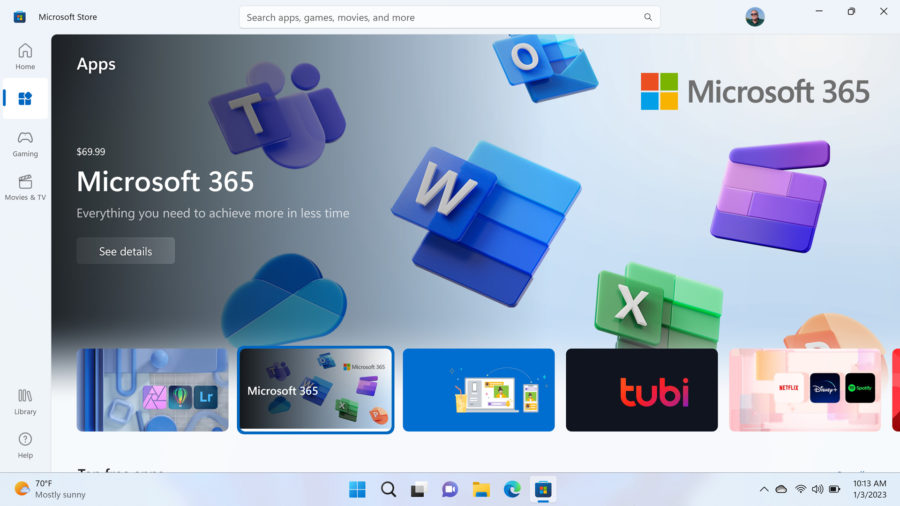Open the Chat app on taskbar
The height and width of the screenshot is (506, 900).
pos(449,489)
